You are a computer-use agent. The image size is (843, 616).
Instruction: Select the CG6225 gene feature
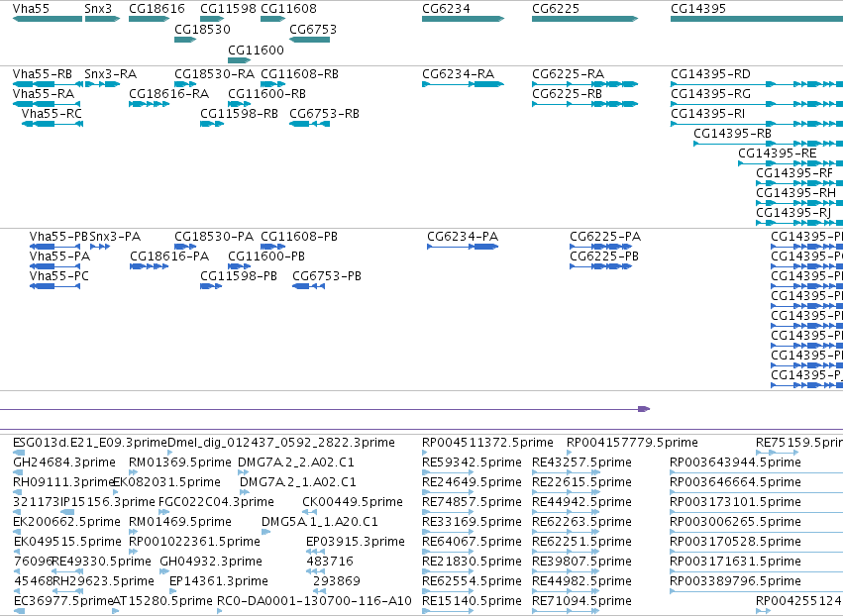(584, 19)
